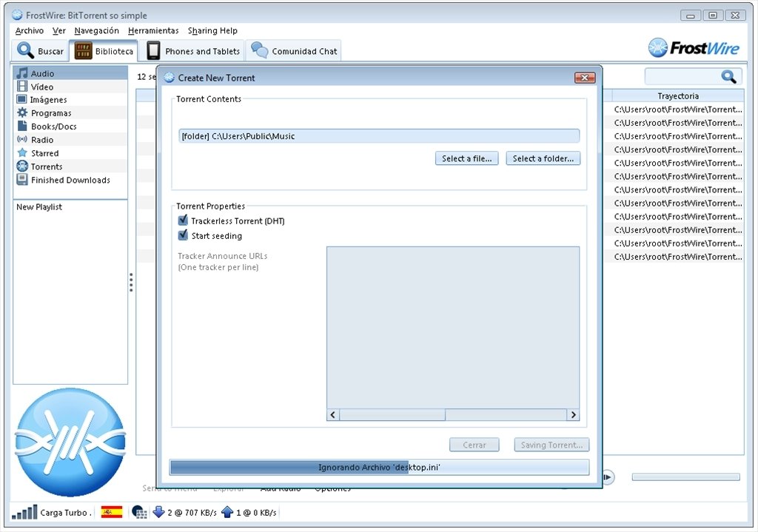Sort by the Trayectoria column header
Screen dimensions: 758x532
click(x=678, y=95)
